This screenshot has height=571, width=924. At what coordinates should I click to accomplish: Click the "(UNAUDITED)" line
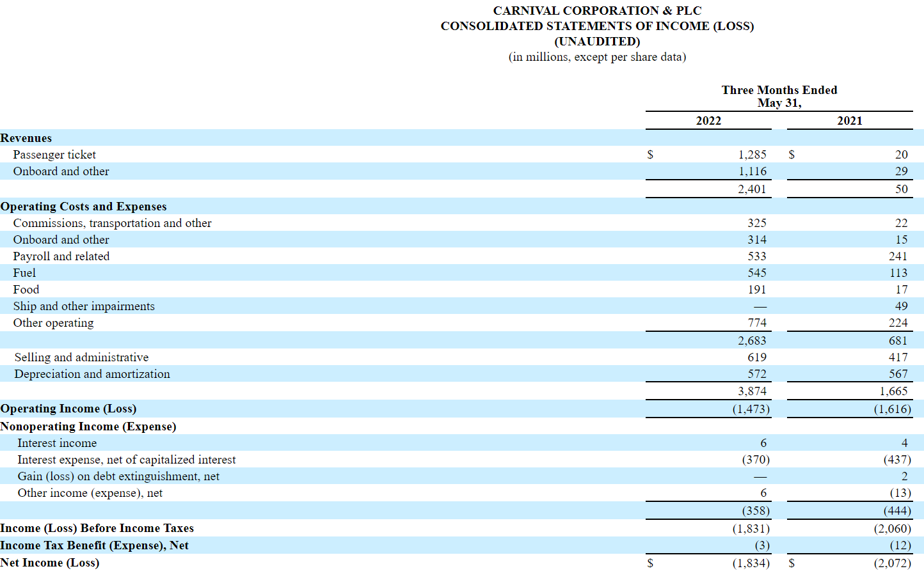click(597, 42)
